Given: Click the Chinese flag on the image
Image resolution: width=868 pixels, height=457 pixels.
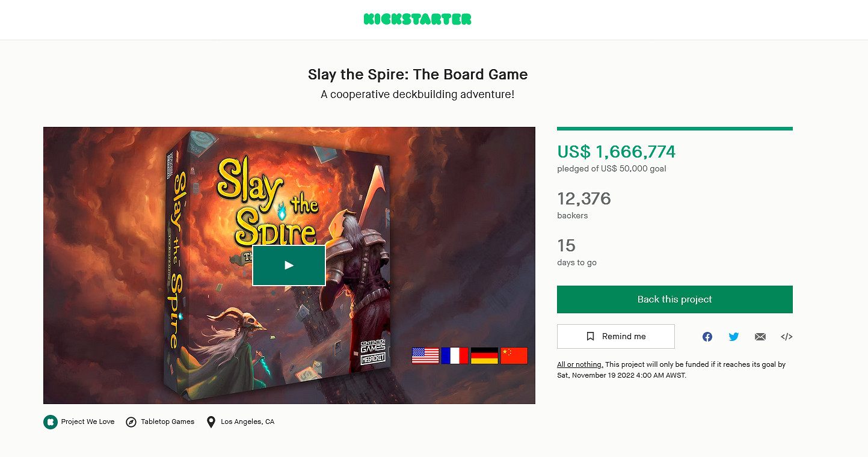Looking at the screenshot, I should coord(514,356).
